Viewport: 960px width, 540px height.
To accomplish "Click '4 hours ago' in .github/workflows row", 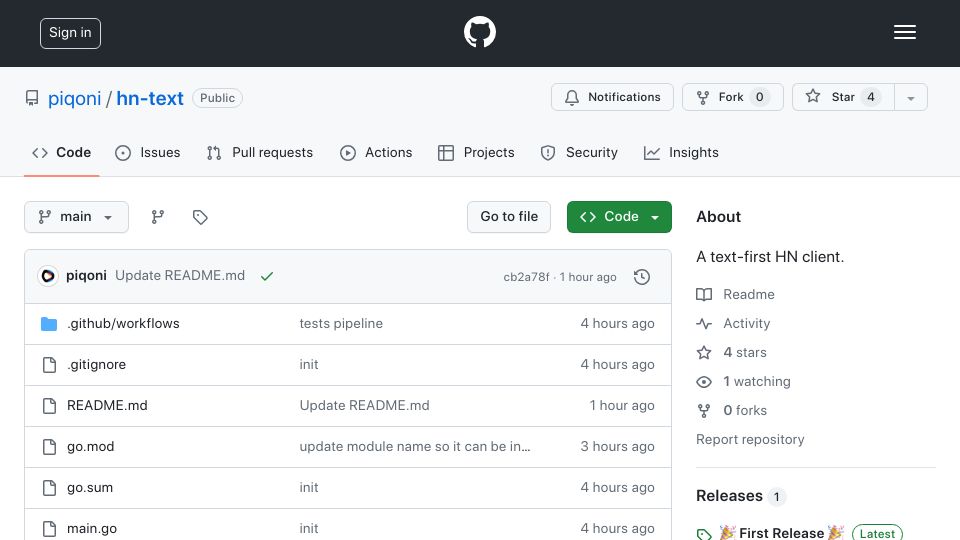I will [617, 323].
